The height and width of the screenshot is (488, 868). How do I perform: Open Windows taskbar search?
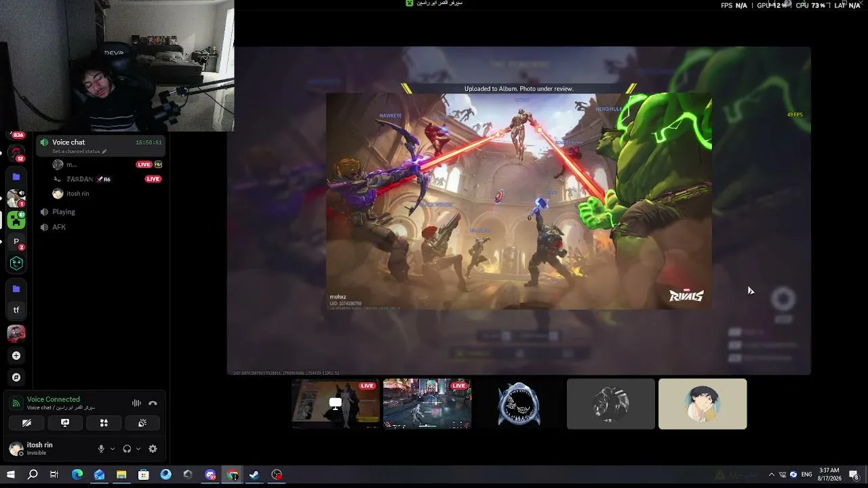[32, 475]
